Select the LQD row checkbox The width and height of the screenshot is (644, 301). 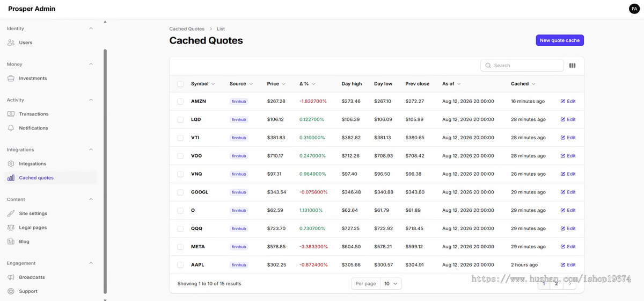click(x=180, y=120)
